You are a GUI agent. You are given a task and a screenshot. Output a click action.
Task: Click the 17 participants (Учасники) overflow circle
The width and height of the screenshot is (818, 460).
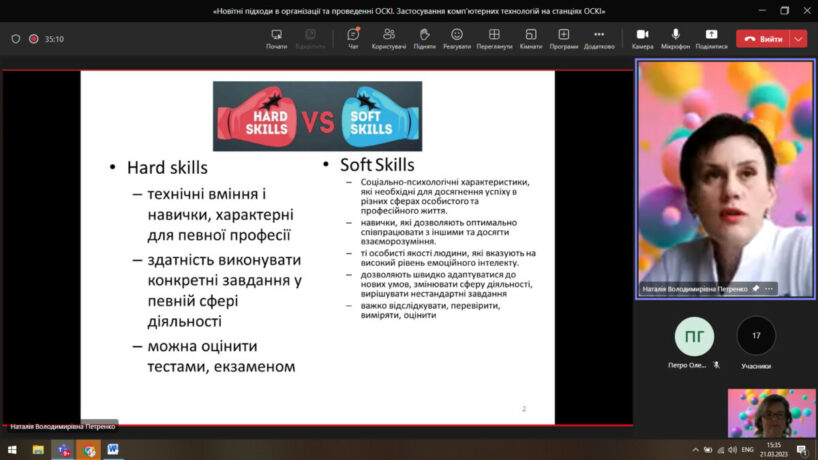click(x=756, y=336)
